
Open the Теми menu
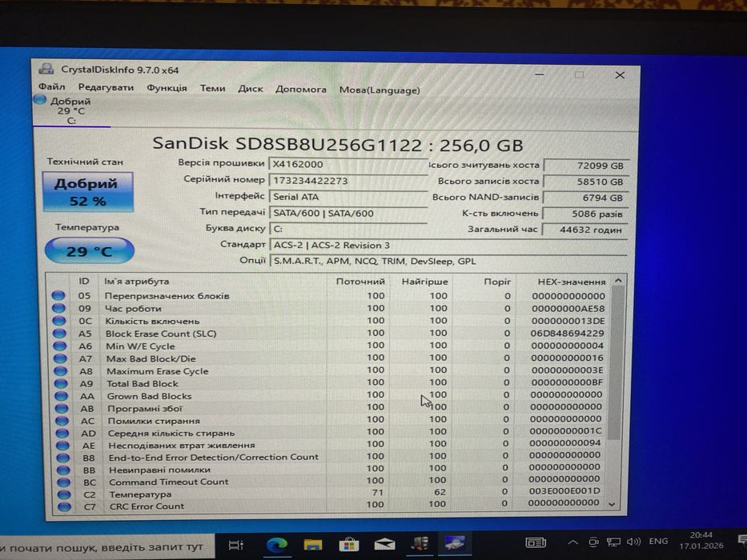click(212, 88)
